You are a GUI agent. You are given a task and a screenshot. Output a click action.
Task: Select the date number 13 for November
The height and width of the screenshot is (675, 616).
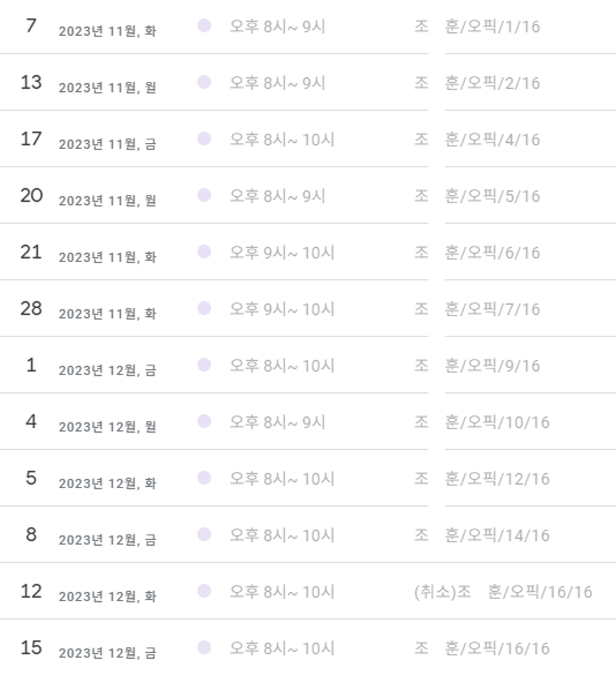(x=31, y=82)
